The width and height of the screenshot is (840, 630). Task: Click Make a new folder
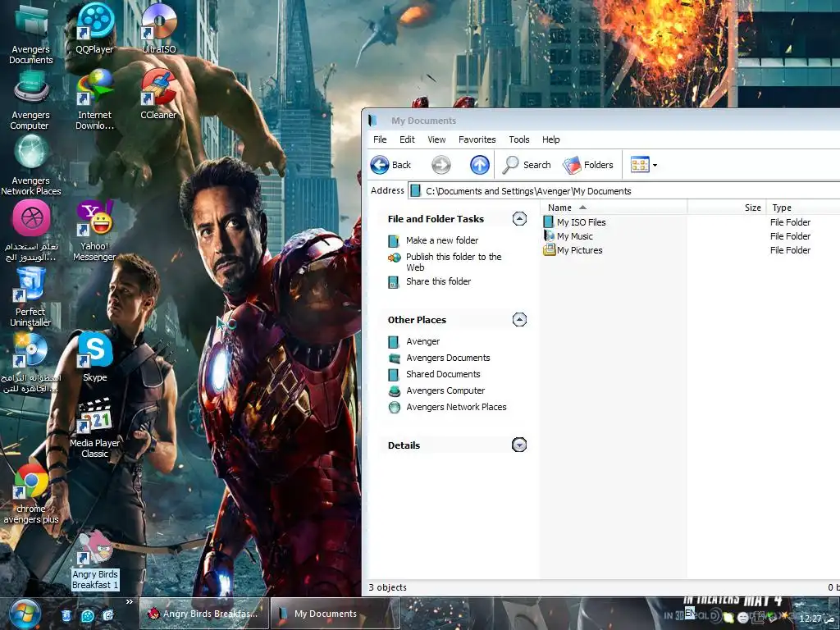tap(442, 240)
